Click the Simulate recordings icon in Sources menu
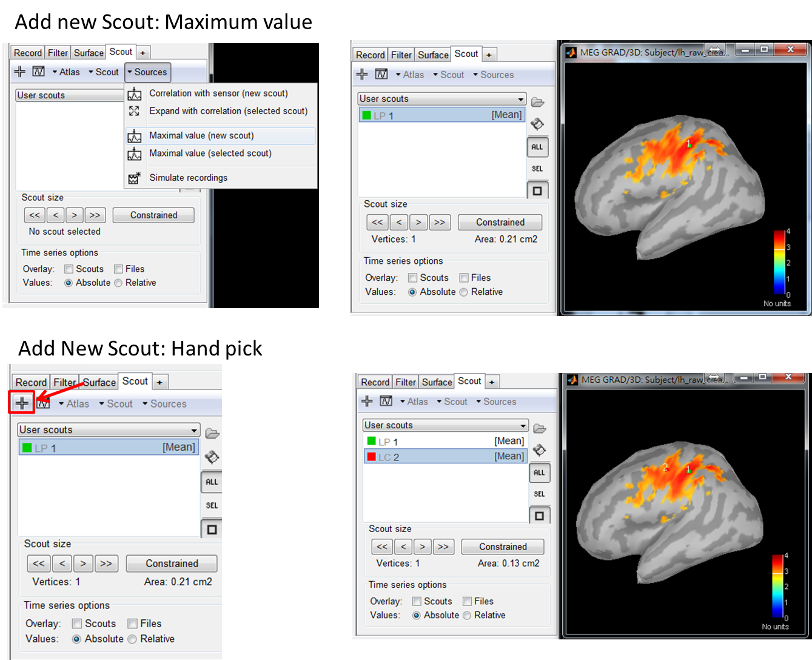This screenshot has height=660, width=812. 135,178
